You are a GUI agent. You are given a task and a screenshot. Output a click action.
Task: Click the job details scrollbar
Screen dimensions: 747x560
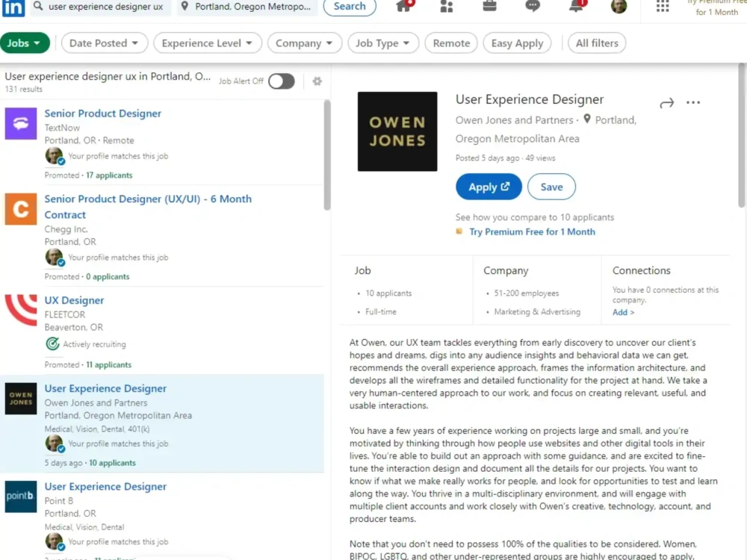click(x=741, y=136)
